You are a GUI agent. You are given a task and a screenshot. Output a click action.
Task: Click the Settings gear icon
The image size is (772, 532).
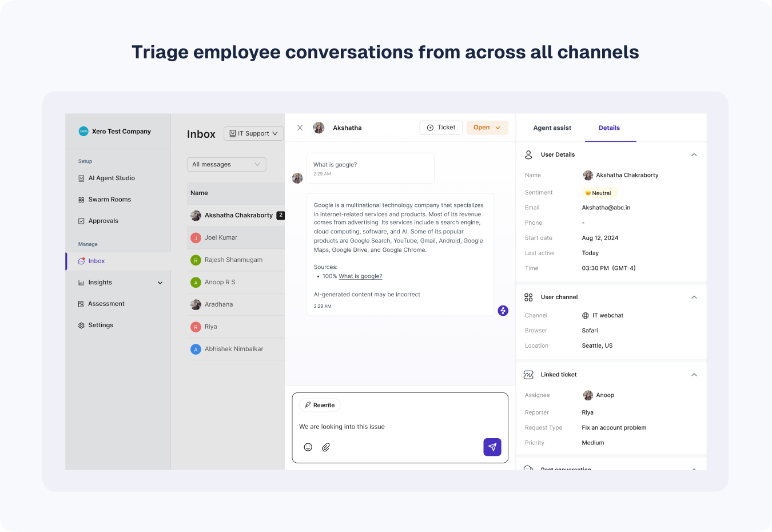(x=81, y=325)
